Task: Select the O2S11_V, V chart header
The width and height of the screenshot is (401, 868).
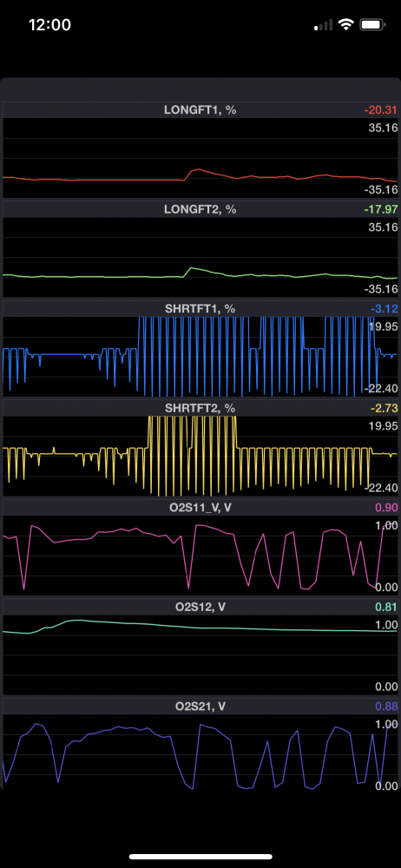Action: [200, 508]
